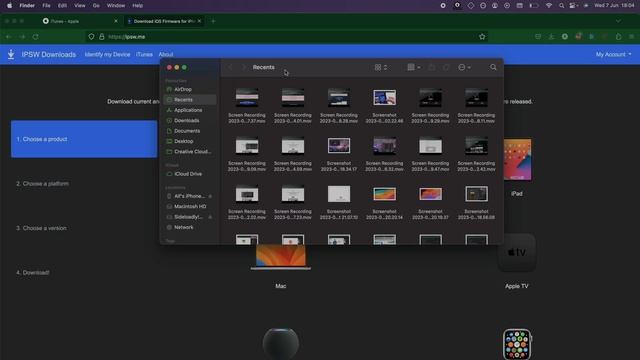Open Applications from the Finder sidebar
Screen dimensions: 640x360
click(190, 110)
